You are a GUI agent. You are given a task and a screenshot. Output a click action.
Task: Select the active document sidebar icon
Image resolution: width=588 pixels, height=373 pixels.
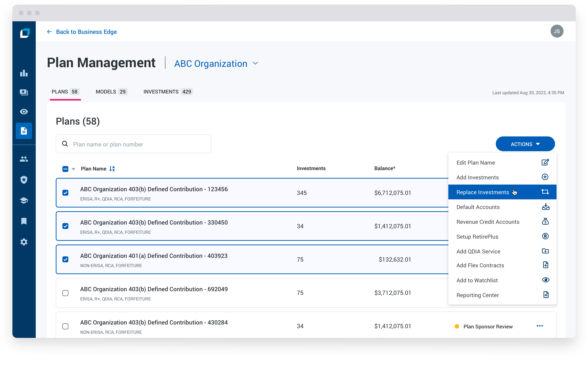point(24,131)
